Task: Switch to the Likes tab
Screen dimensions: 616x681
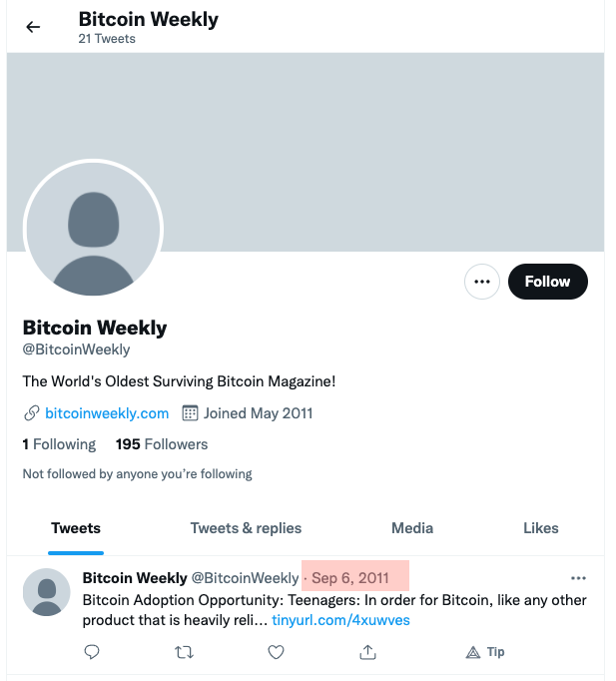Action: click(540, 528)
